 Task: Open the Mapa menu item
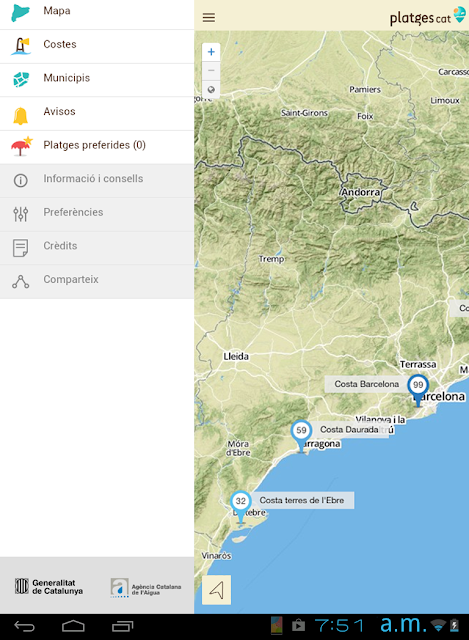click(x=97, y=13)
